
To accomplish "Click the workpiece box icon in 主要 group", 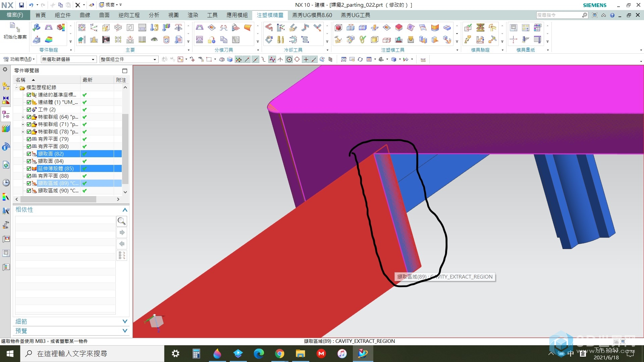I will (106, 27).
